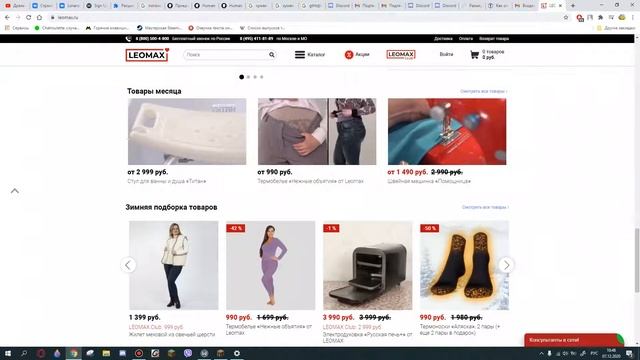Click the Войти login link

click(446, 54)
